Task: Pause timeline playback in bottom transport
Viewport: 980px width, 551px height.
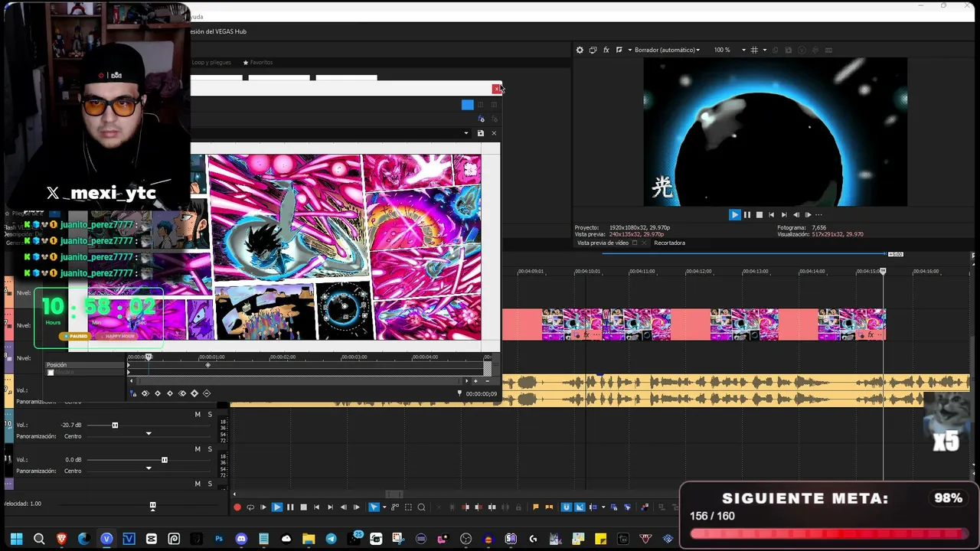Action: tap(290, 507)
